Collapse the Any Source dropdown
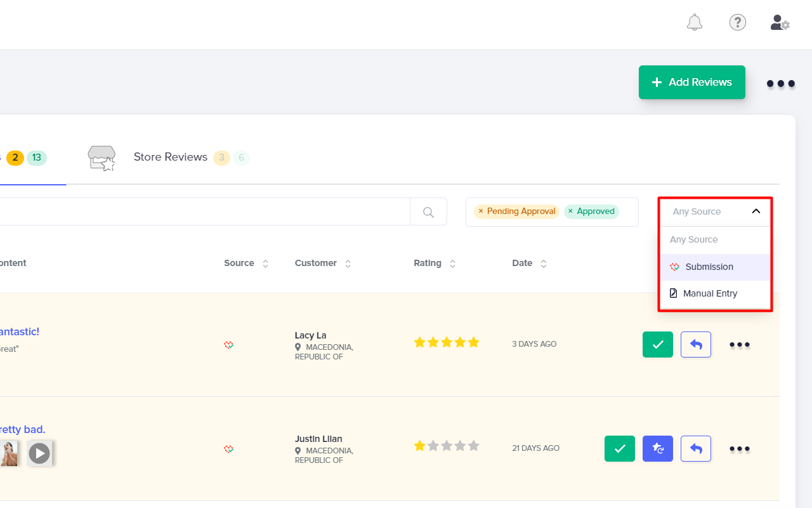Screen dimensions: 812x508 pos(756,211)
